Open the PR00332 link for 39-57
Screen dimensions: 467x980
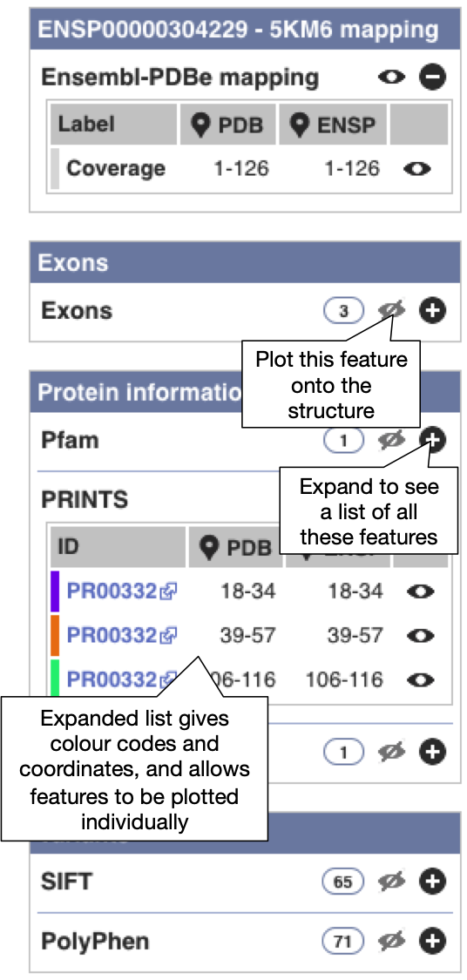[x=122, y=636]
